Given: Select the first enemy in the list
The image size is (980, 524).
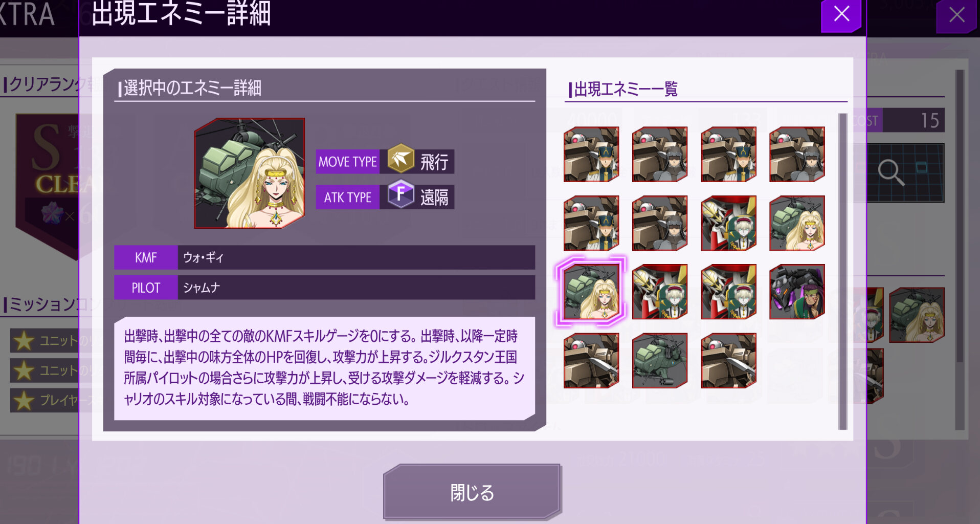Looking at the screenshot, I should 591,155.
